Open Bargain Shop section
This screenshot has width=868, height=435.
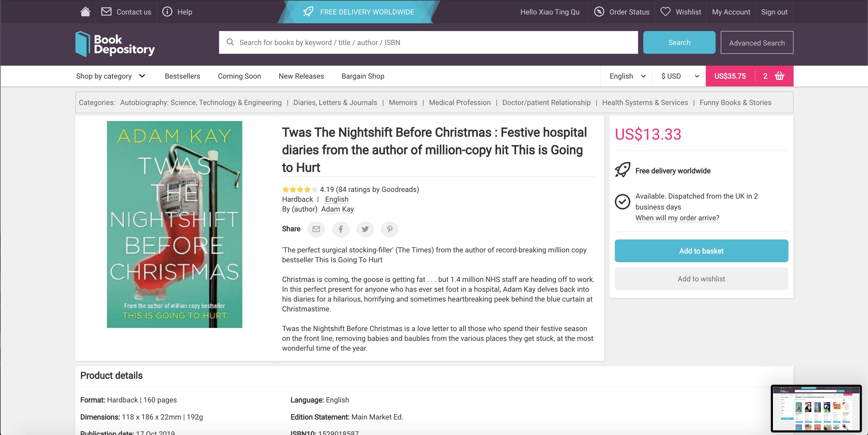[x=363, y=76]
